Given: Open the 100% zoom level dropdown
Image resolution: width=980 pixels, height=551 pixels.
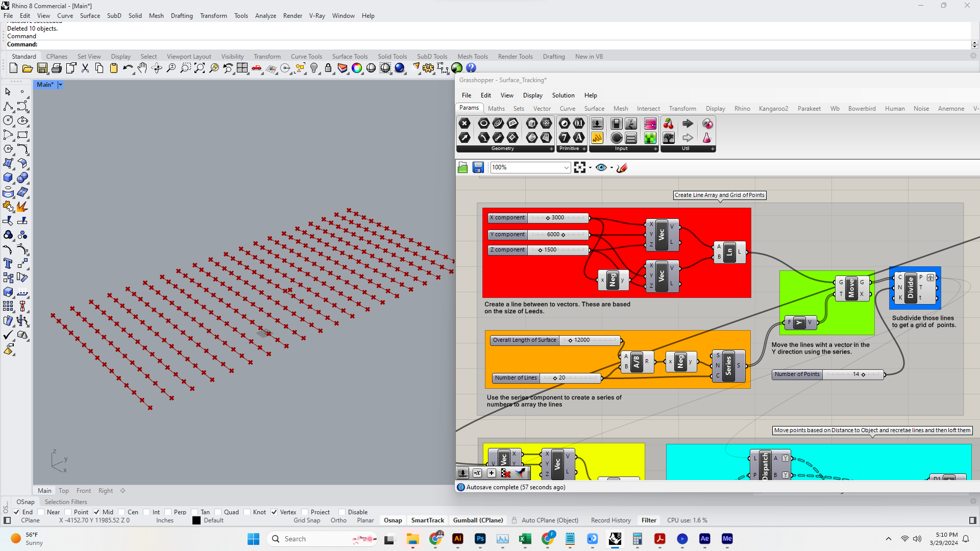Looking at the screenshot, I should [566, 168].
